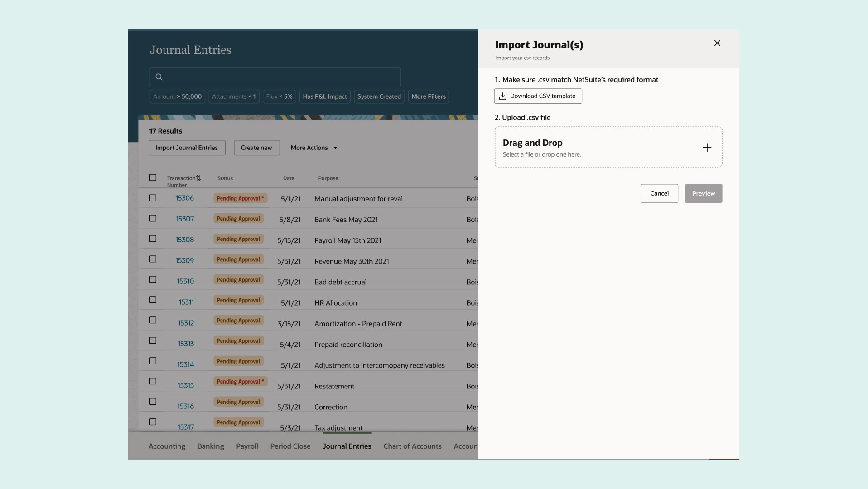
Task: Click 'Restatement' purpose cell
Action: click(x=334, y=386)
